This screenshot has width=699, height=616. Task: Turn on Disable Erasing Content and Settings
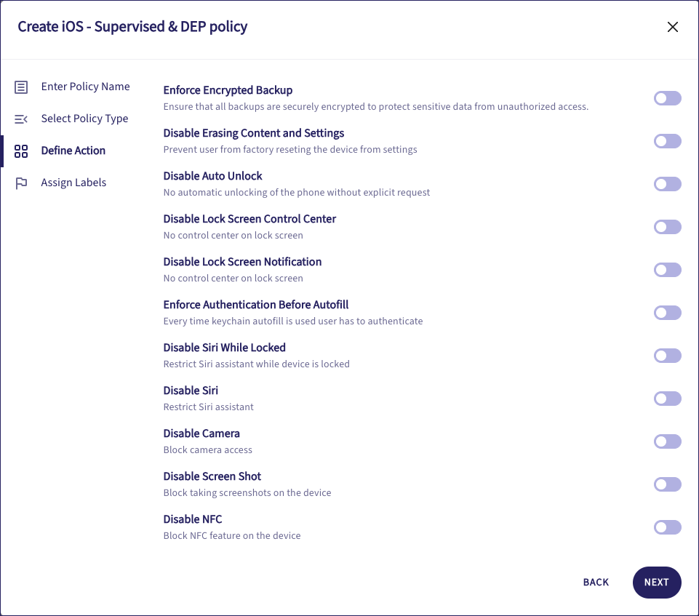point(667,141)
